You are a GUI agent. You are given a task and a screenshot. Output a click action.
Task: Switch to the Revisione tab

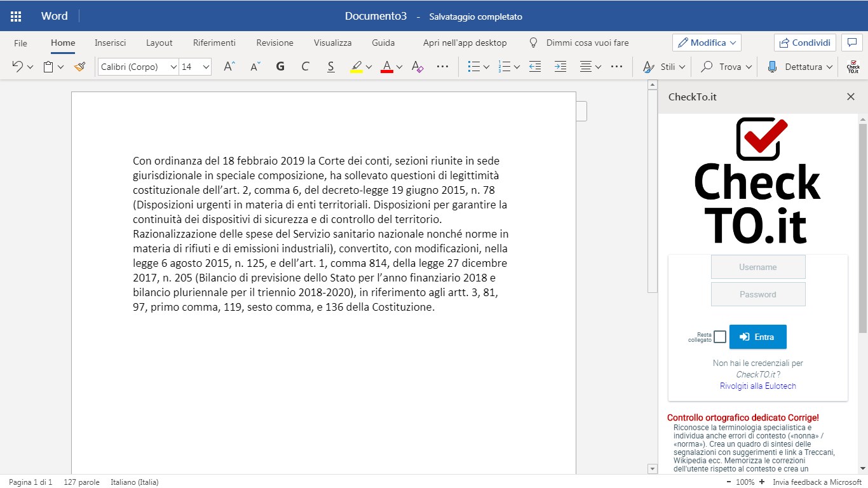point(275,43)
